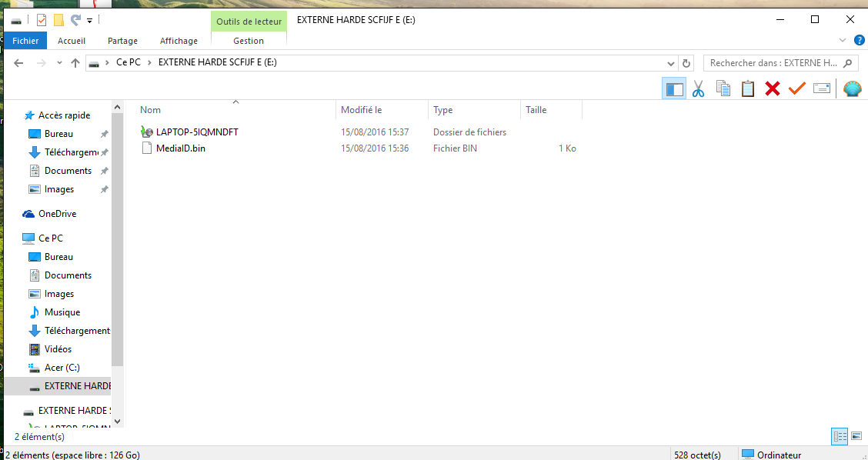The width and height of the screenshot is (868, 460).
Task: Click the red X delete icon
Action: [x=773, y=88]
